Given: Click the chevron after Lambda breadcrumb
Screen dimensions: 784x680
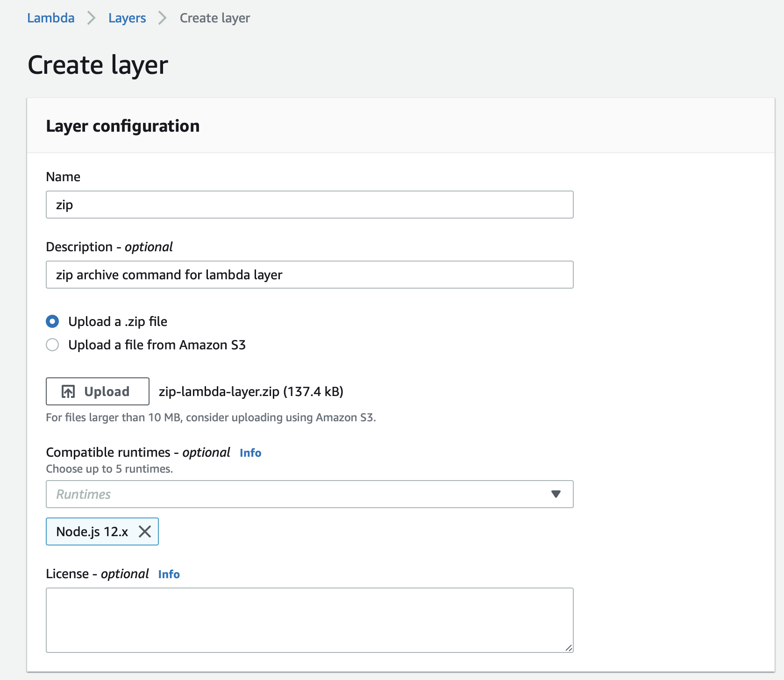Looking at the screenshot, I should 92,18.
